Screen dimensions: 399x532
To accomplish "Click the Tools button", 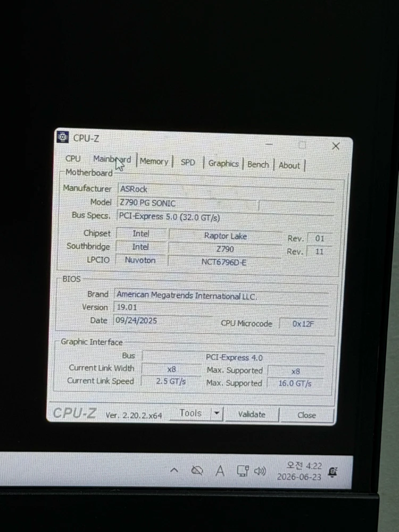I will (x=190, y=413).
